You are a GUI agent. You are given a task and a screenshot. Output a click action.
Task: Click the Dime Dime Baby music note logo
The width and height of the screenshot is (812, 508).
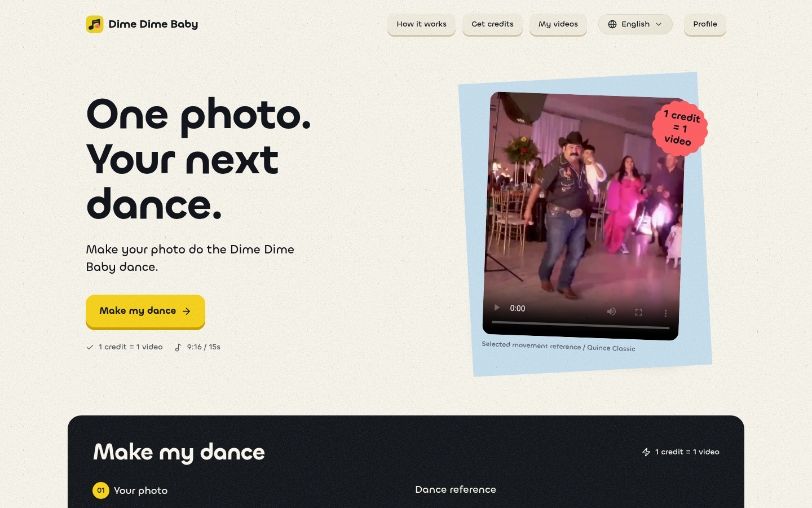point(95,24)
